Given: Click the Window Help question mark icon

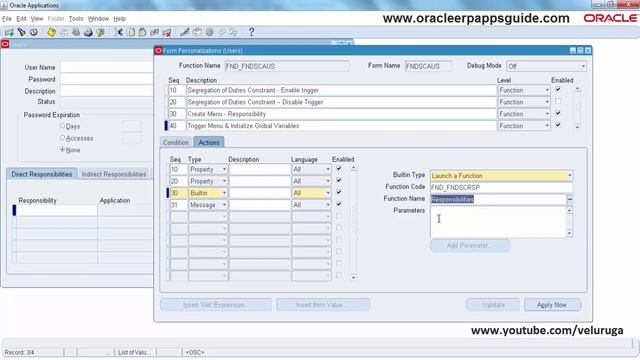Looking at the screenshot, I should click(x=251, y=32).
